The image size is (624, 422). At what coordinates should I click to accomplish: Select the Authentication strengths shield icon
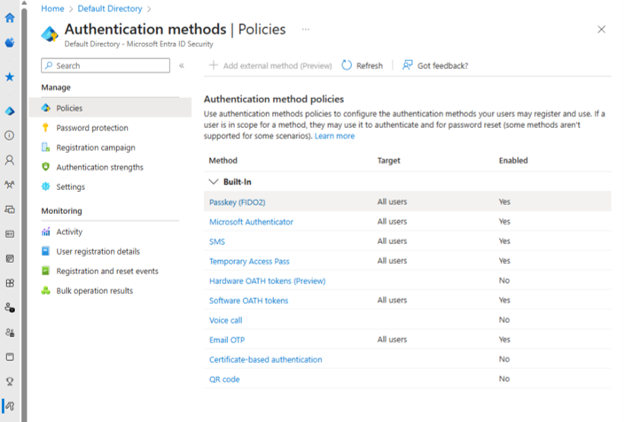(46, 167)
